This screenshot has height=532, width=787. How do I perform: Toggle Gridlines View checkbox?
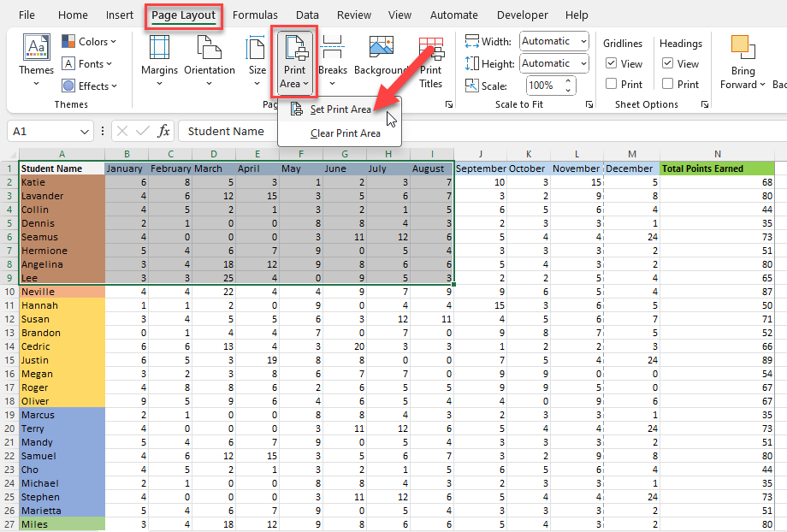pyautogui.click(x=611, y=63)
